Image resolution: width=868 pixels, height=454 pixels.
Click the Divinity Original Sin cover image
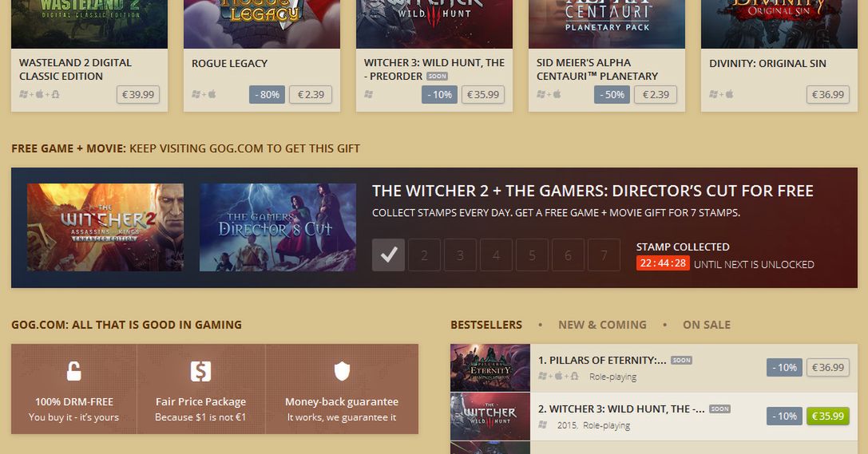[779, 24]
